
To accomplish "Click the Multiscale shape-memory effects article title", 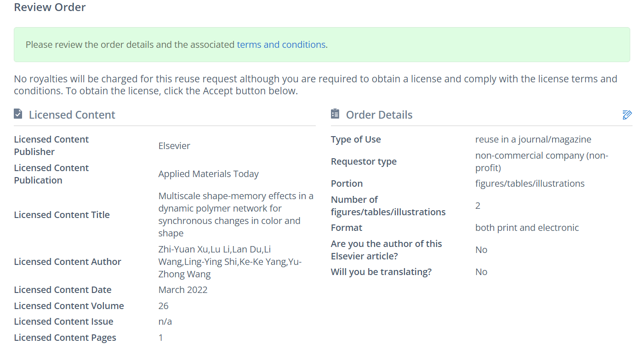I will (236, 214).
